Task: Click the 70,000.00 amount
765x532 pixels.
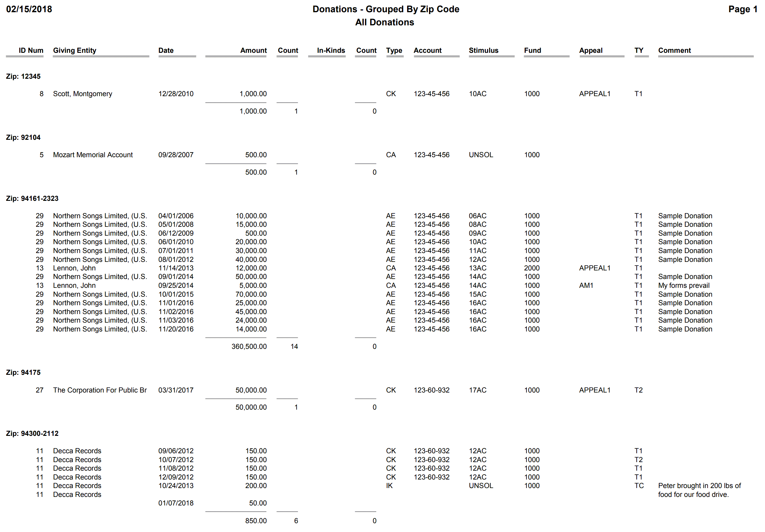Action: pos(251,294)
